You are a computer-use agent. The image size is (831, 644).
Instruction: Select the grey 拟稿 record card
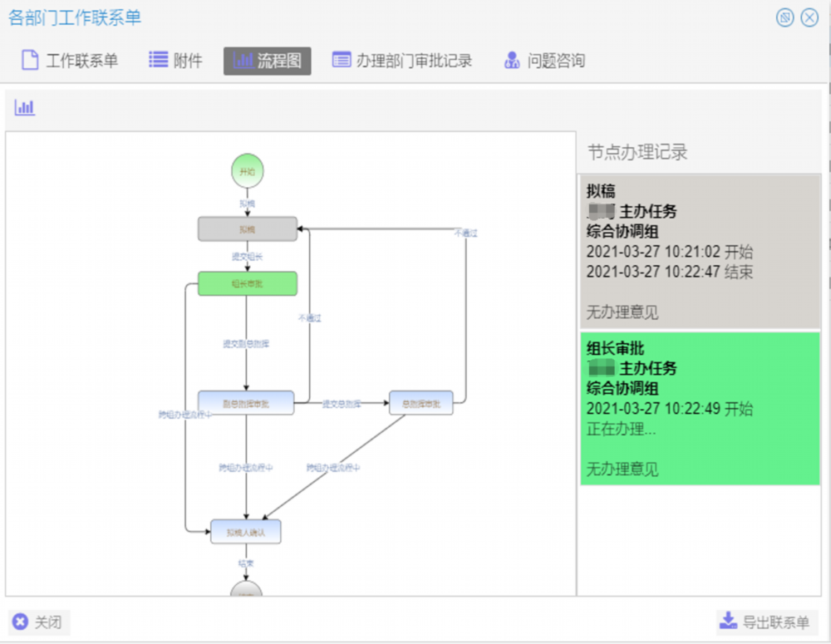point(700,251)
